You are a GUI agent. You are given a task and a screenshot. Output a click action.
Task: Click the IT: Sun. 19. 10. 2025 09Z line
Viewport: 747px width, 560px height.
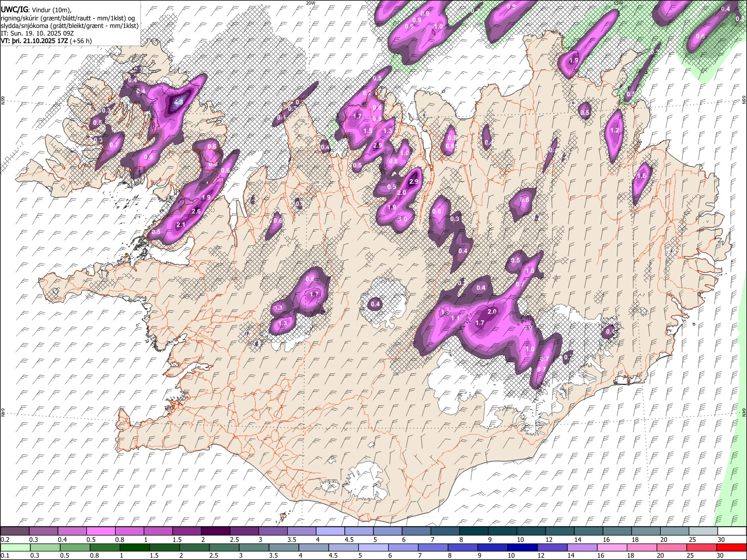coord(38,33)
